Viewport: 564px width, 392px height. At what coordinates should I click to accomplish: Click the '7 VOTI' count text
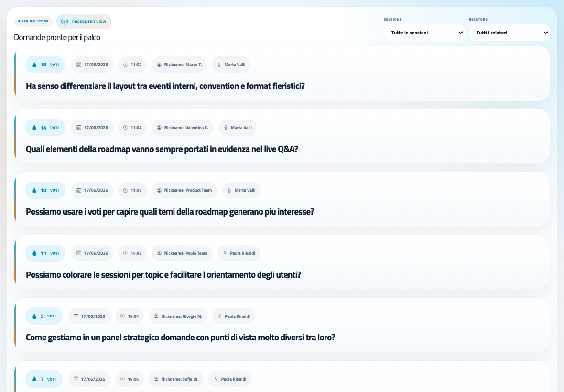click(48, 379)
